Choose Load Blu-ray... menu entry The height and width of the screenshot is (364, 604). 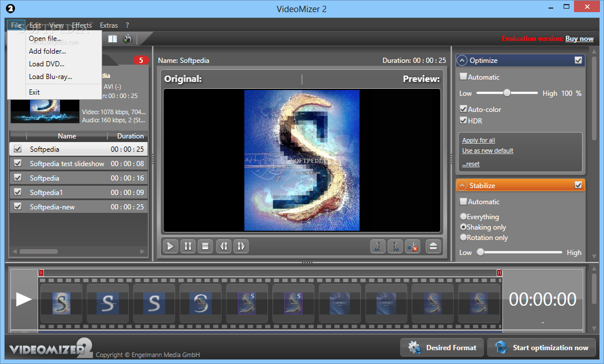[54, 77]
